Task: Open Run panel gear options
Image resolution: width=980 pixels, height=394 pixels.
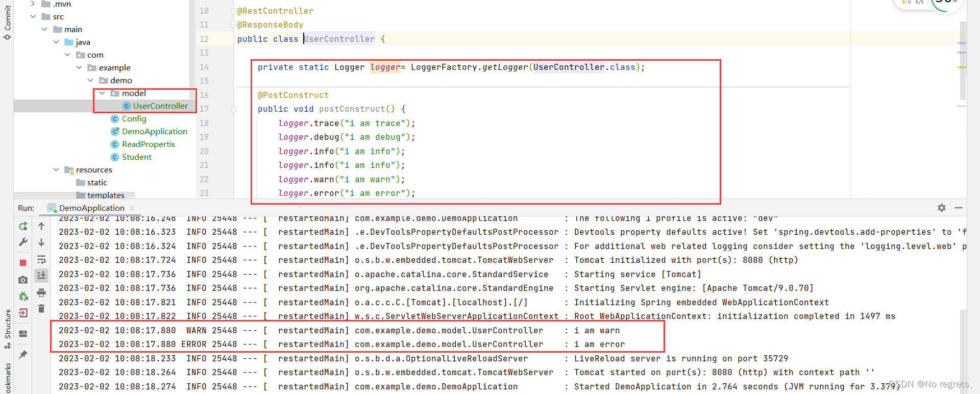Action: tap(942, 208)
